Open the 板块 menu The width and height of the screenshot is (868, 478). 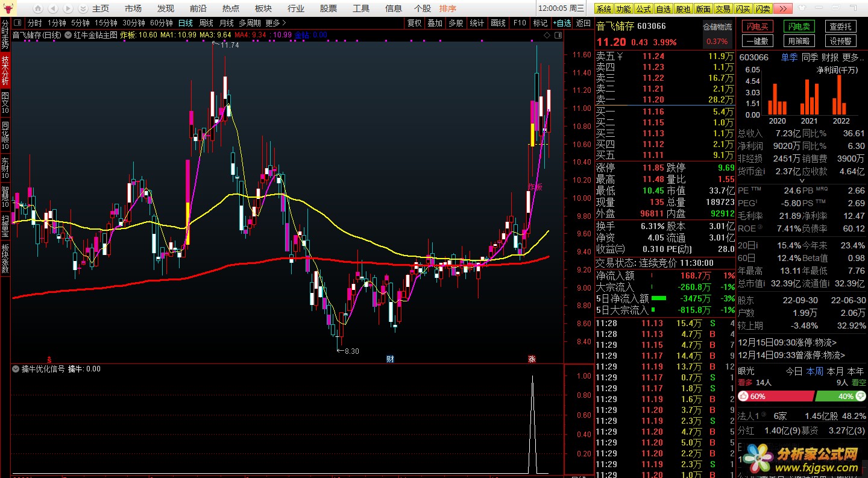263,8
